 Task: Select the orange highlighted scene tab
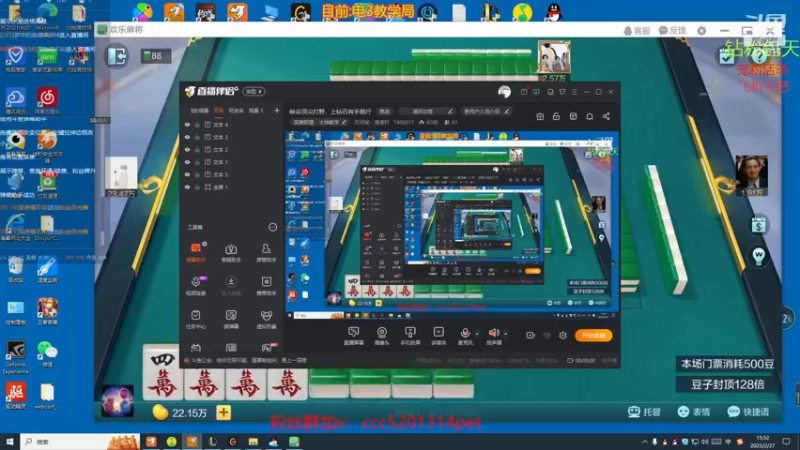coord(219,111)
